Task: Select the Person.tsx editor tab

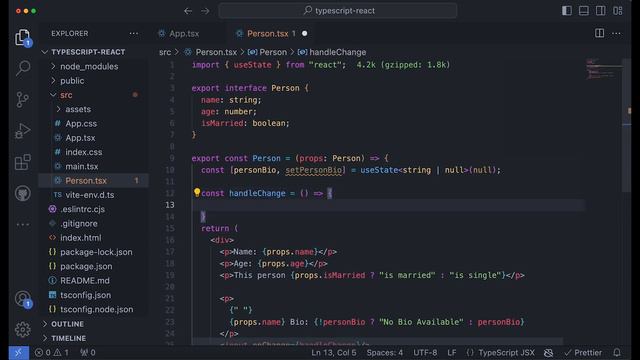Action: [267, 33]
